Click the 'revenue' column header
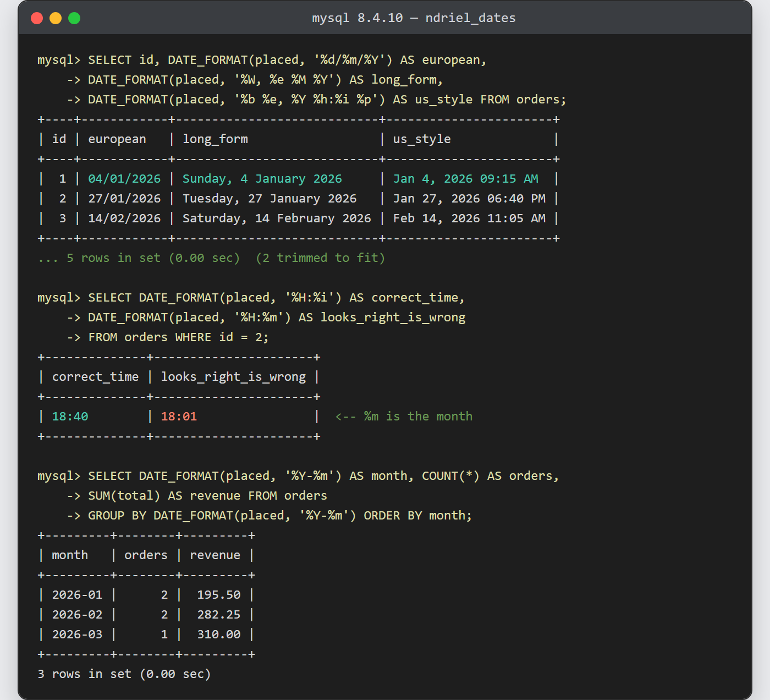The width and height of the screenshot is (770, 700). click(215, 555)
